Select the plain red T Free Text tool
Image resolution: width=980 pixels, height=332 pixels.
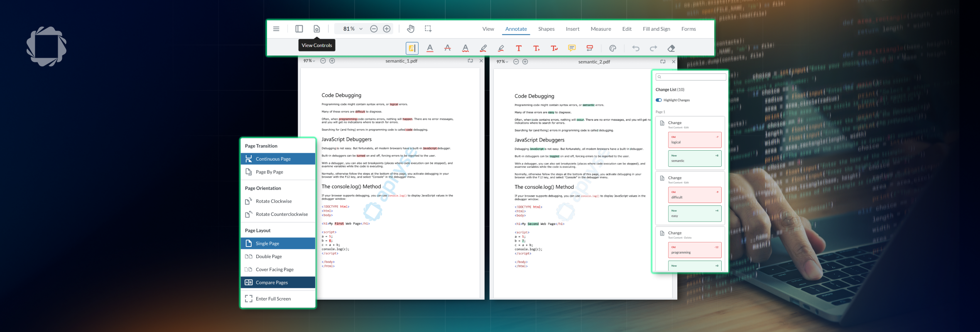tap(519, 48)
